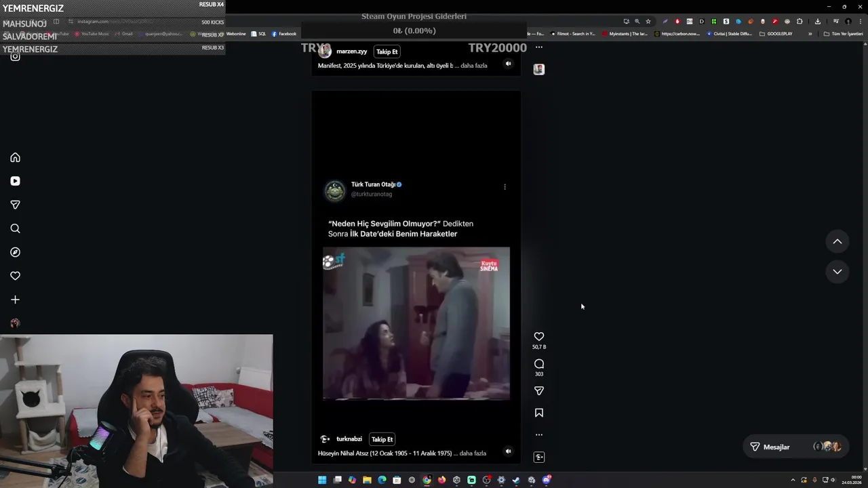Open the Mesajlar messages popup
Viewport: 868px width, 488px height.
pos(795,447)
